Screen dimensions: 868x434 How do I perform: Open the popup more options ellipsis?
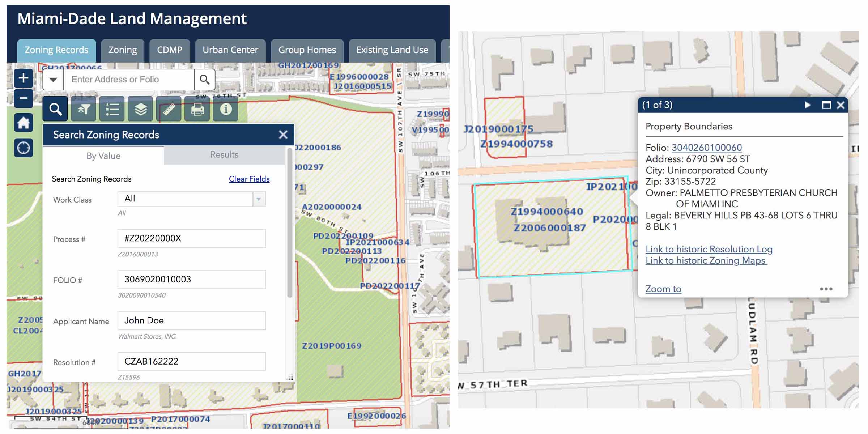point(826,289)
